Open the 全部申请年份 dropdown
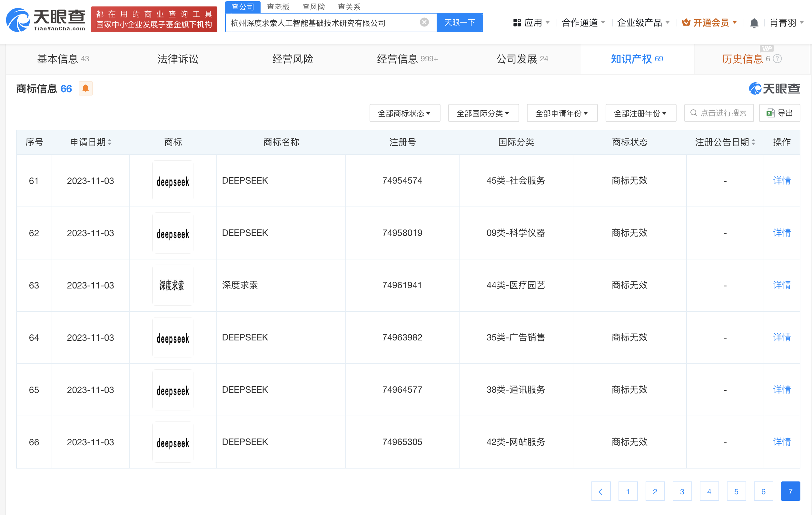This screenshot has width=812, height=515. tap(562, 113)
